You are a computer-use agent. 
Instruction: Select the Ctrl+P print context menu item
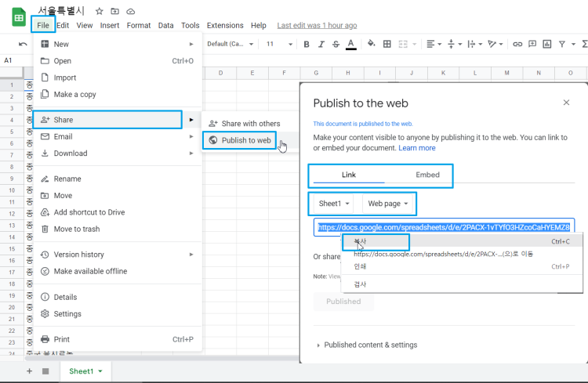[462, 266]
